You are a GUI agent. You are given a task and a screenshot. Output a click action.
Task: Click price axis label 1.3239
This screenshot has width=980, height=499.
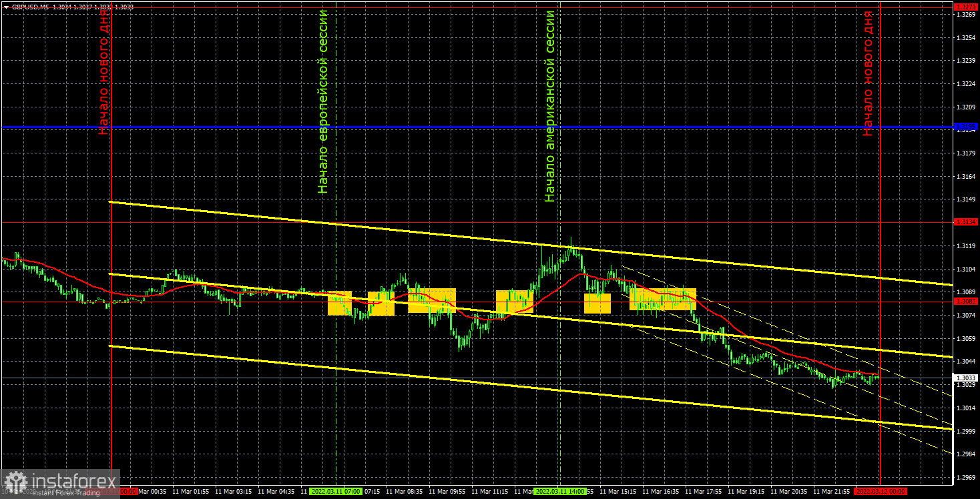point(966,60)
